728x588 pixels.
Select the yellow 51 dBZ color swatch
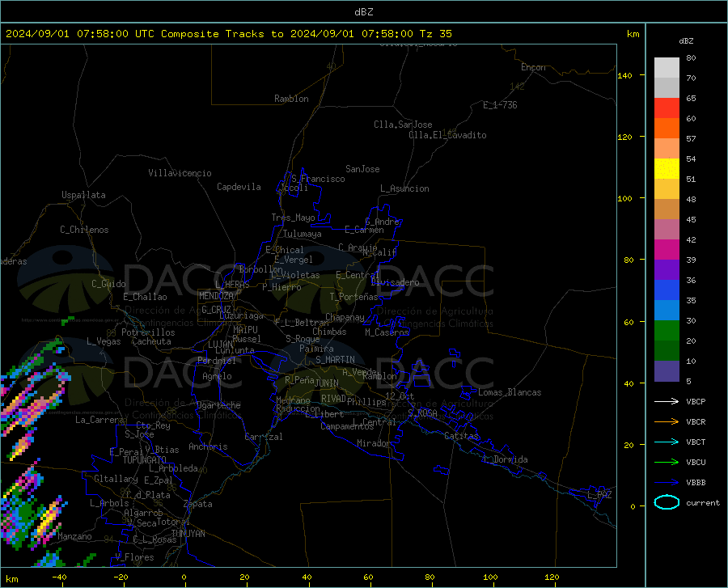click(x=667, y=168)
